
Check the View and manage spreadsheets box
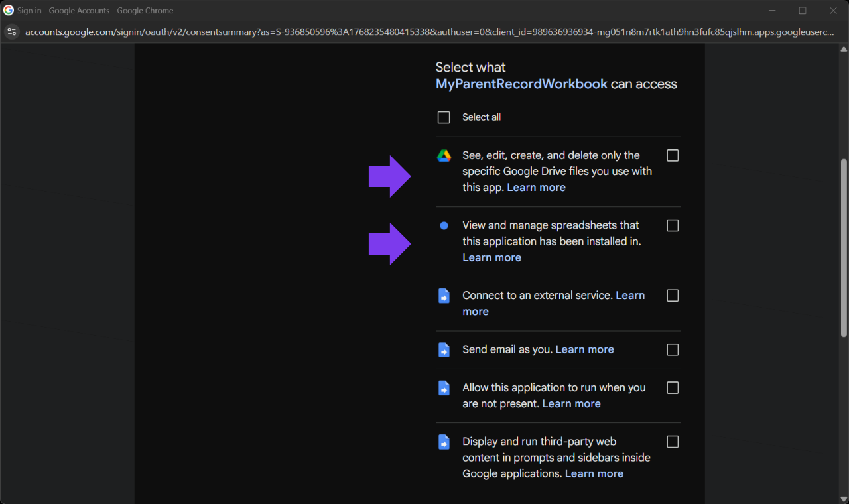(673, 225)
